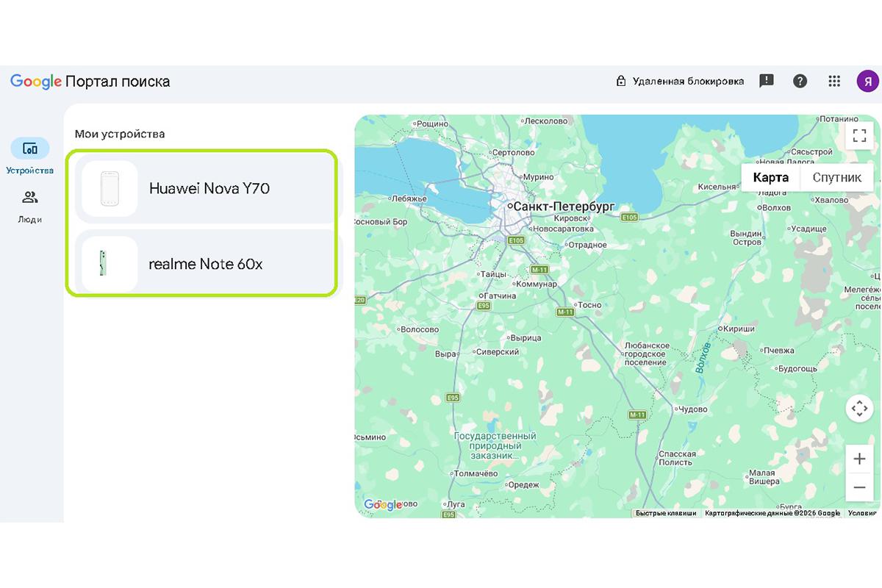
Task: Select the Устройства sidebar tab
Action: tap(30, 157)
